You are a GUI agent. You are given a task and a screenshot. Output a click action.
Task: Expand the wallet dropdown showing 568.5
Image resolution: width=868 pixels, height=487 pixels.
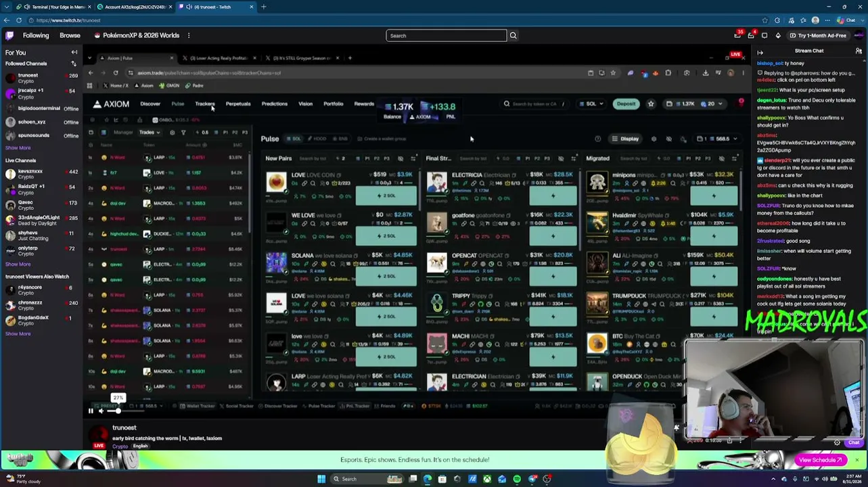click(x=718, y=139)
